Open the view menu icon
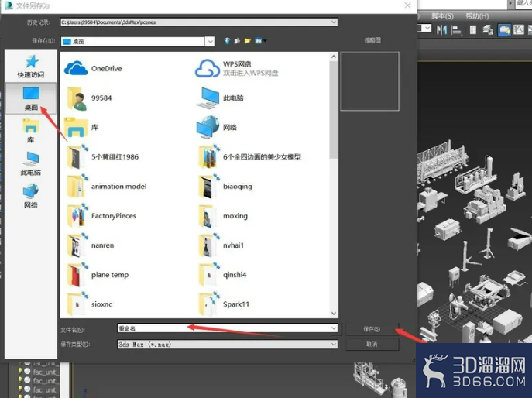 coord(258,41)
